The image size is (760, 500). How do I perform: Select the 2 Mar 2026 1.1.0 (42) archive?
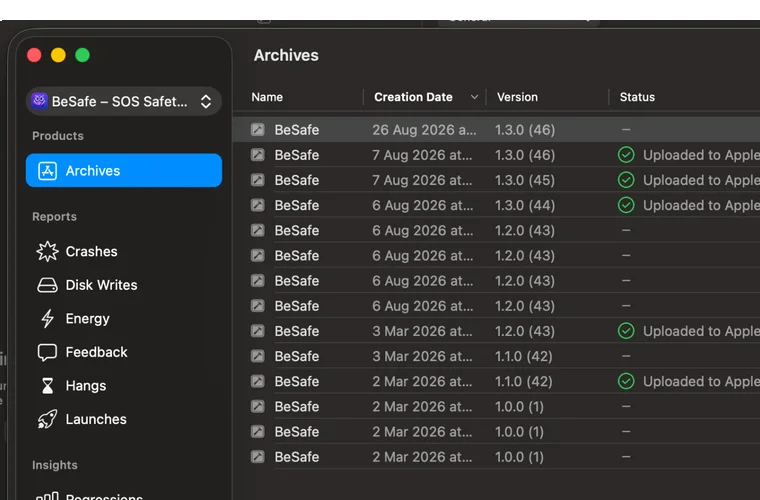[x=496, y=381]
